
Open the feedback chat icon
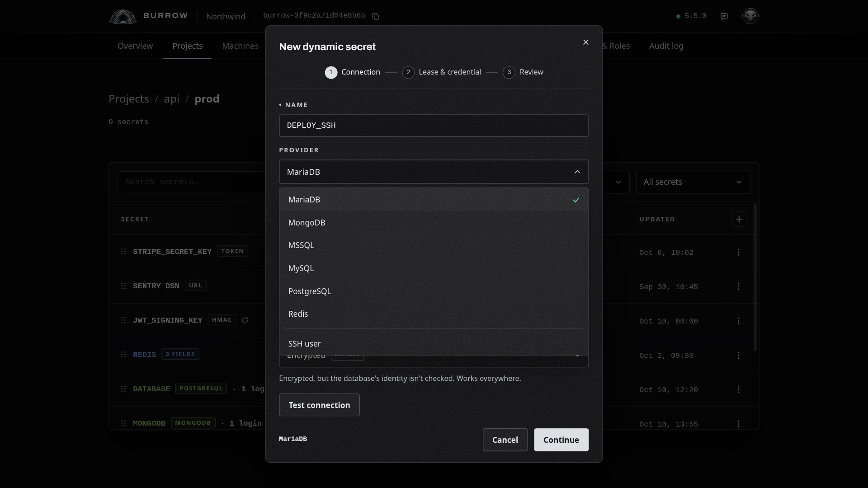click(724, 16)
